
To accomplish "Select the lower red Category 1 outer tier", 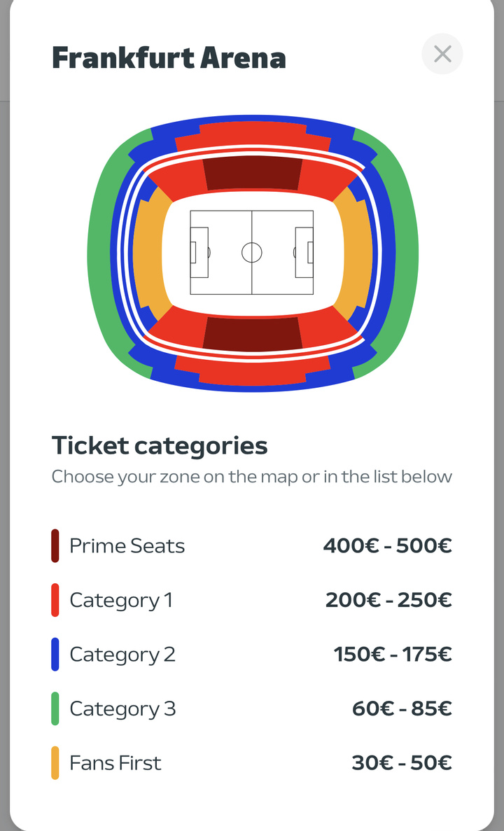I will click(x=252, y=371).
